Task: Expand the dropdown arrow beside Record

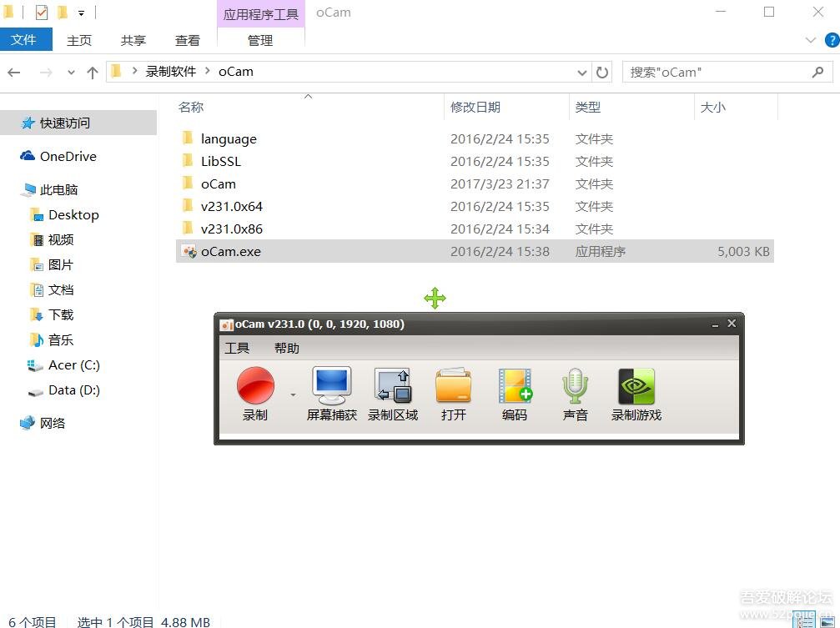Action: pos(293,394)
